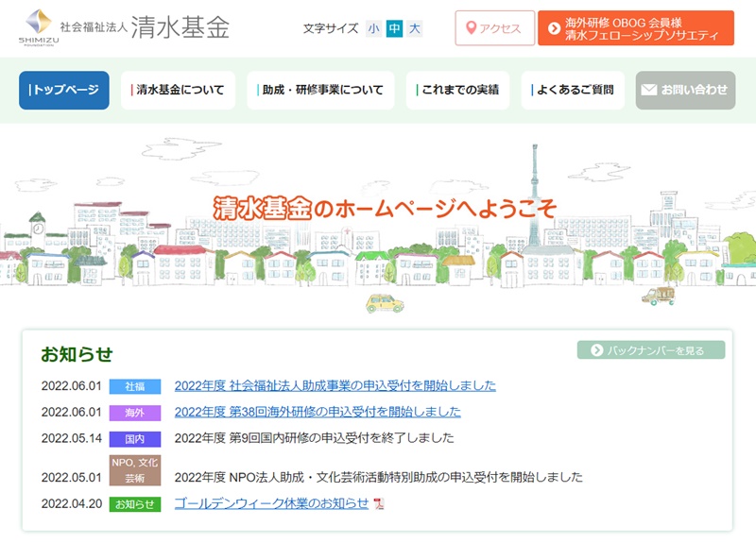Click the Shimizu Foundation logo
This screenshot has width=756, height=543.
coord(39,27)
